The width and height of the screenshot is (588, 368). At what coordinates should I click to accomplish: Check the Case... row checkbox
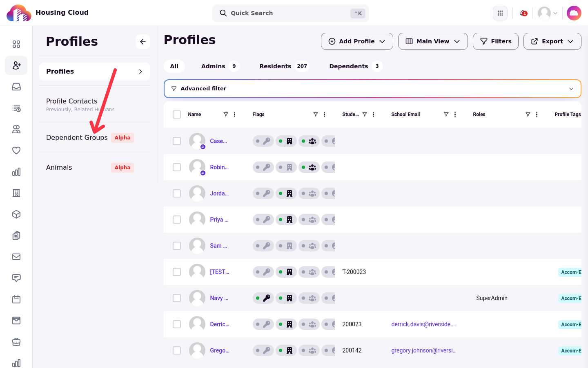click(x=177, y=141)
